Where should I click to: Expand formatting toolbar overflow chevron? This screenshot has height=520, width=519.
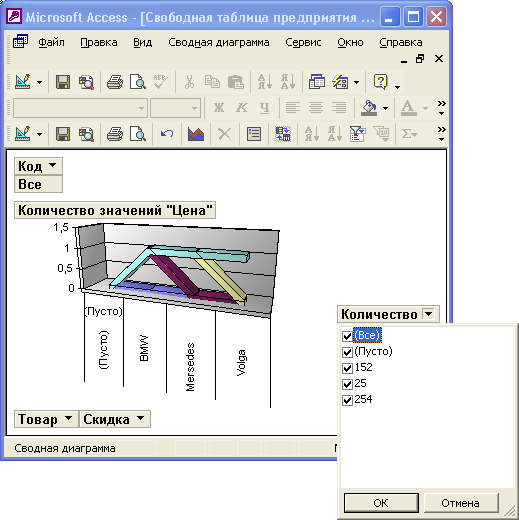tap(442, 108)
